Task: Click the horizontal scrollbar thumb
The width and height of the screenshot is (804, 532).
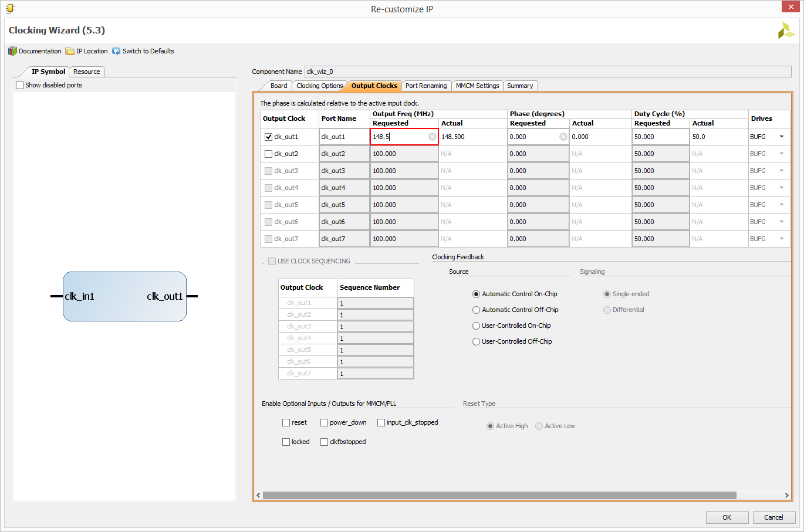Action: pos(499,496)
